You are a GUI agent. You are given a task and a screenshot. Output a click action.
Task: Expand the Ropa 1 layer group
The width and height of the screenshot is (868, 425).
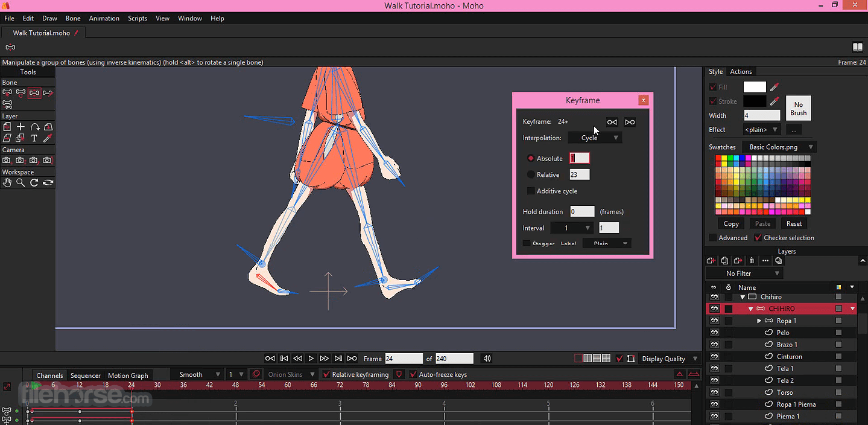click(x=759, y=321)
